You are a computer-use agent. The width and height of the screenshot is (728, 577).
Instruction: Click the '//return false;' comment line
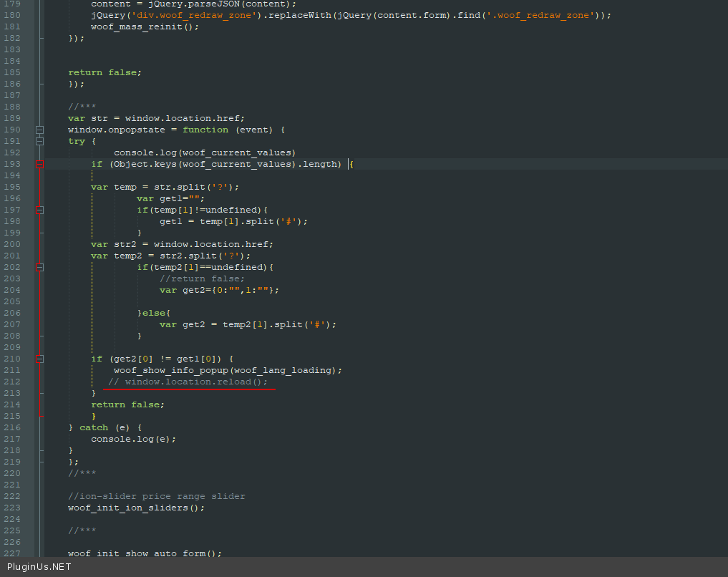tap(202, 278)
